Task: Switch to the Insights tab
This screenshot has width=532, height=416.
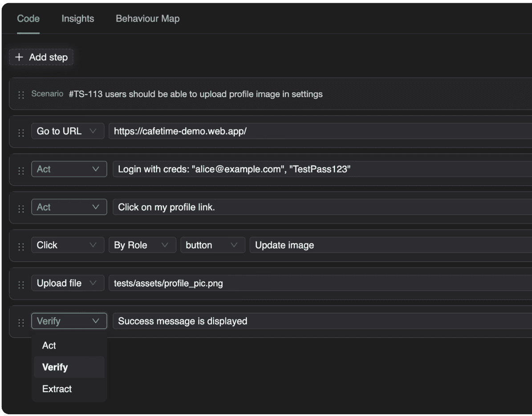Action: pos(77,19)
